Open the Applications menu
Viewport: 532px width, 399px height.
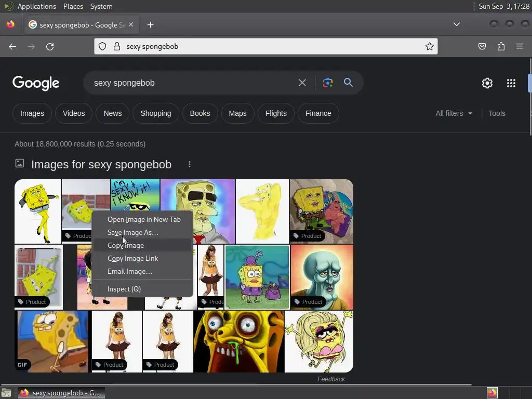click(37, 6)
